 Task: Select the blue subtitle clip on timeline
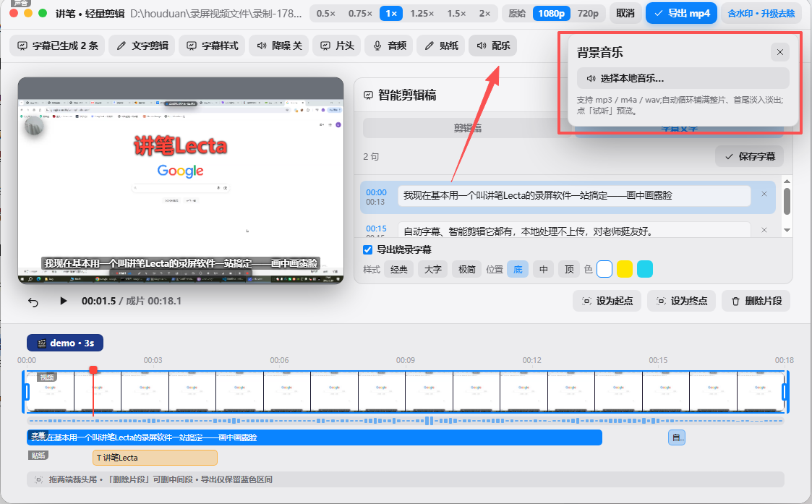[x=315, y=437]
